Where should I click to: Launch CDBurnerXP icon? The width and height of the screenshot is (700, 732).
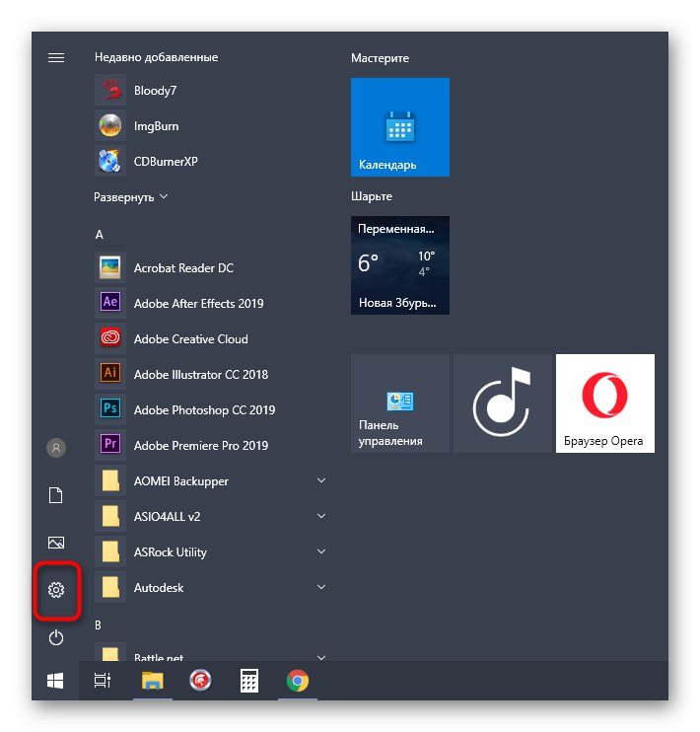tap(110, 161)
